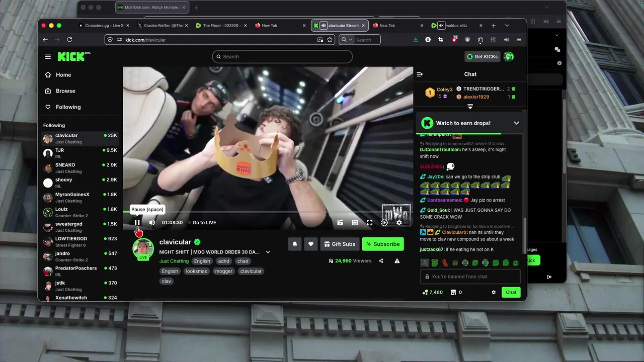Unmute the waldos blitz tab audio
Image resolution: width=644 pixels, height=362 pixels.
point(441,26)
